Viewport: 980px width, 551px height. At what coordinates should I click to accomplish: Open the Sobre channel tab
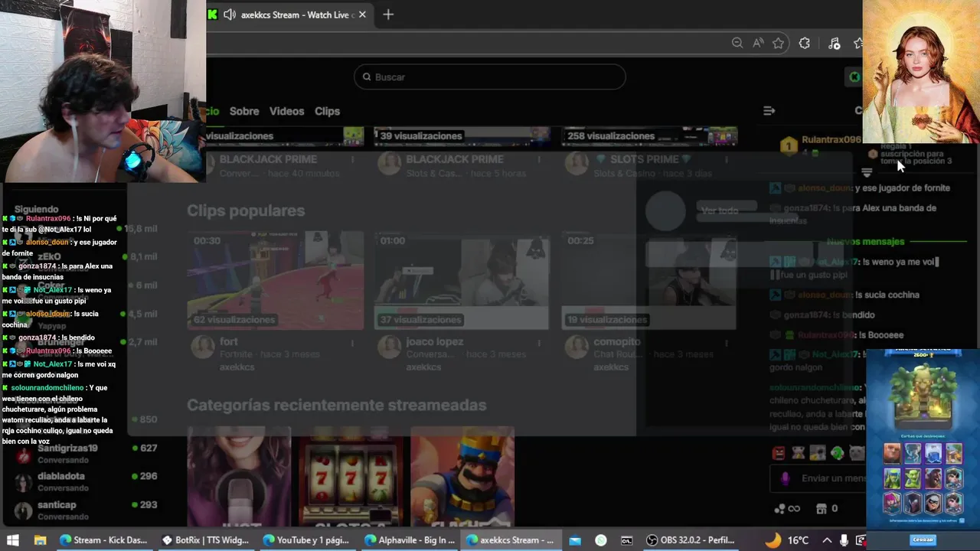(x=244, y=111)
